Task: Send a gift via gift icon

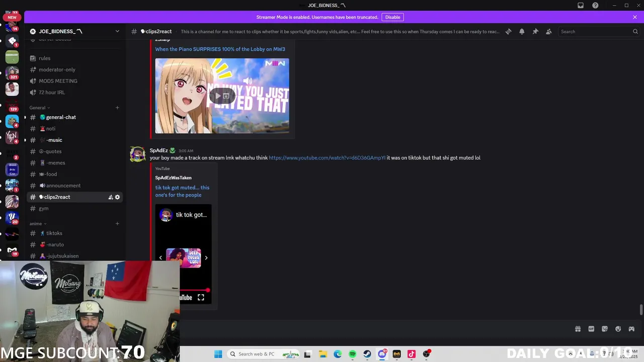Action: click(x=578, y=329)
